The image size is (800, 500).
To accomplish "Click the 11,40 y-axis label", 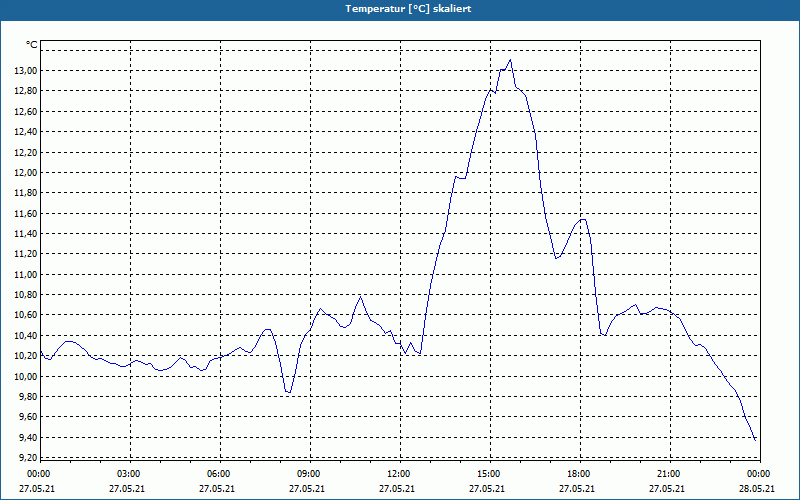I will point(26,234).
